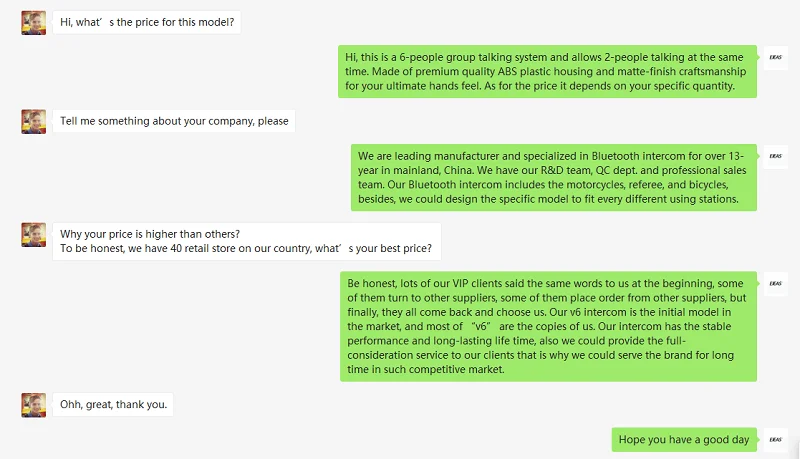The height and width of the screenshot is (459, 800).
Task: Click the customer avatar next to the company question
Action: coord(33,121)
